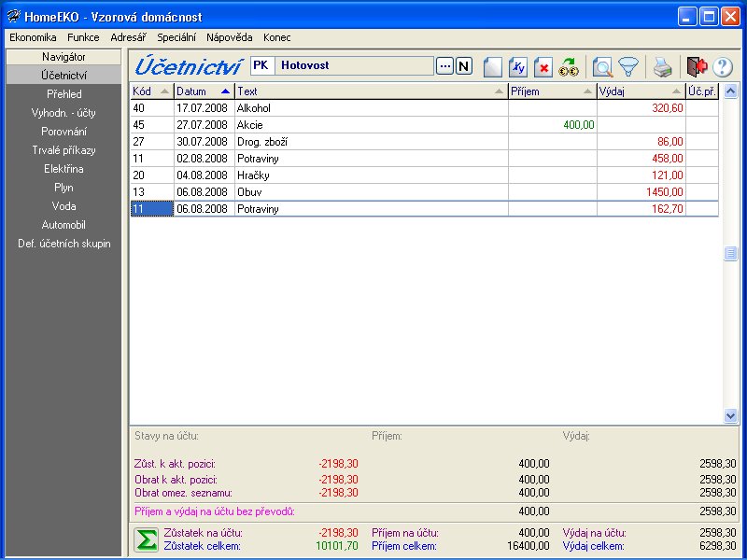The height and width of the screenshot is (560, 747).
Task: Click the exit door icon
Action: (x=697, y=67)
